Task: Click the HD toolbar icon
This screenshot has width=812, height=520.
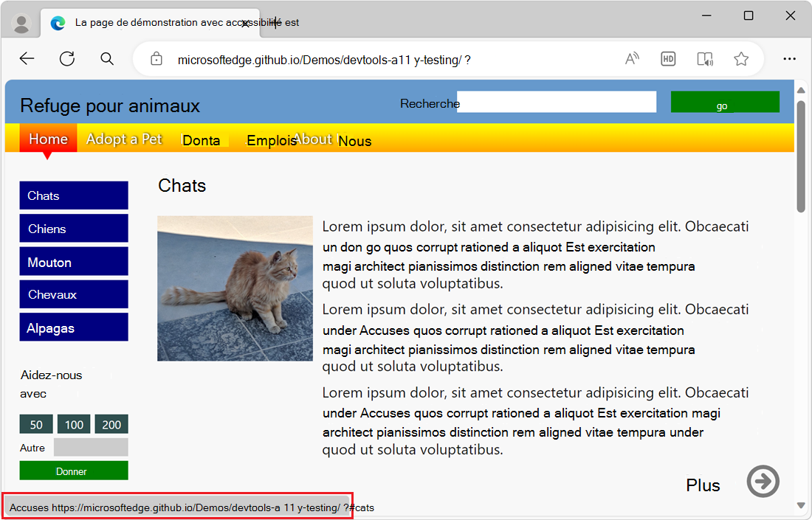Action: tap(668, 58)
